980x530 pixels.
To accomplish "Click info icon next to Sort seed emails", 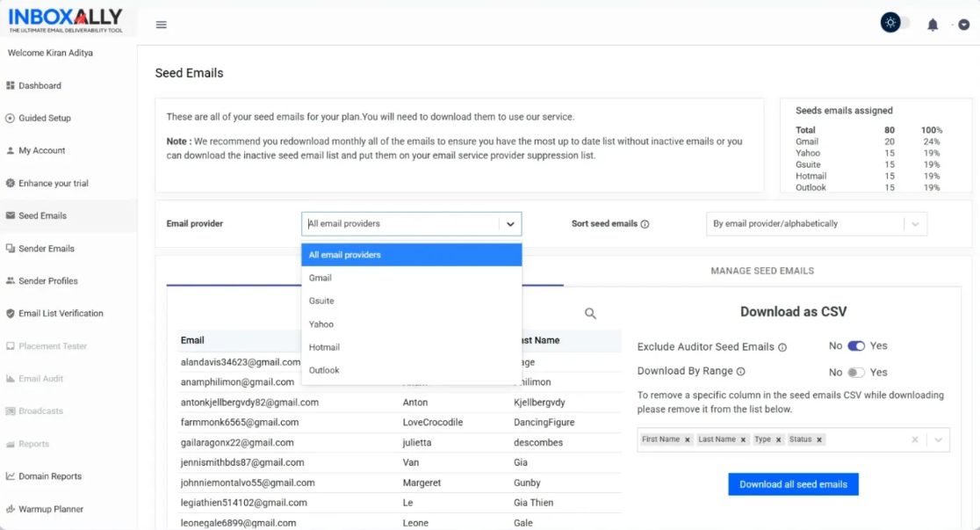I will 645,224.
